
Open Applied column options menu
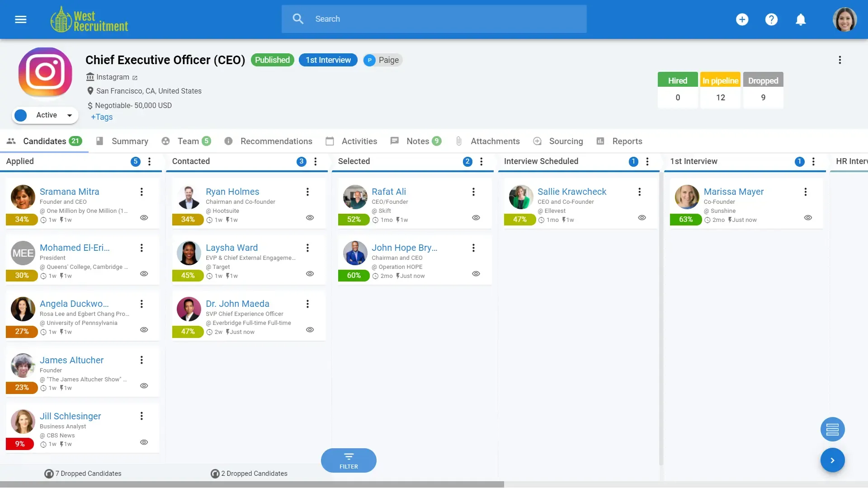pos(150,162)
